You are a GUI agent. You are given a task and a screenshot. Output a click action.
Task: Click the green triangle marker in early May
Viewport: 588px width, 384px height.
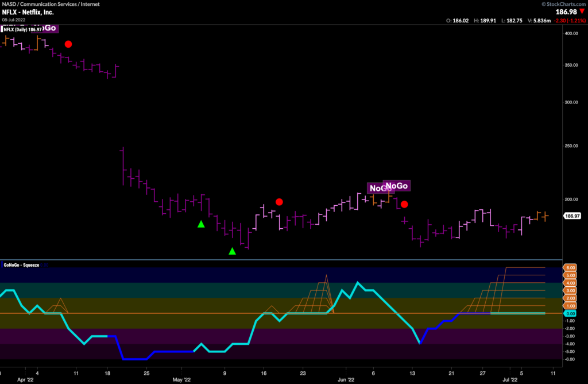201,224
